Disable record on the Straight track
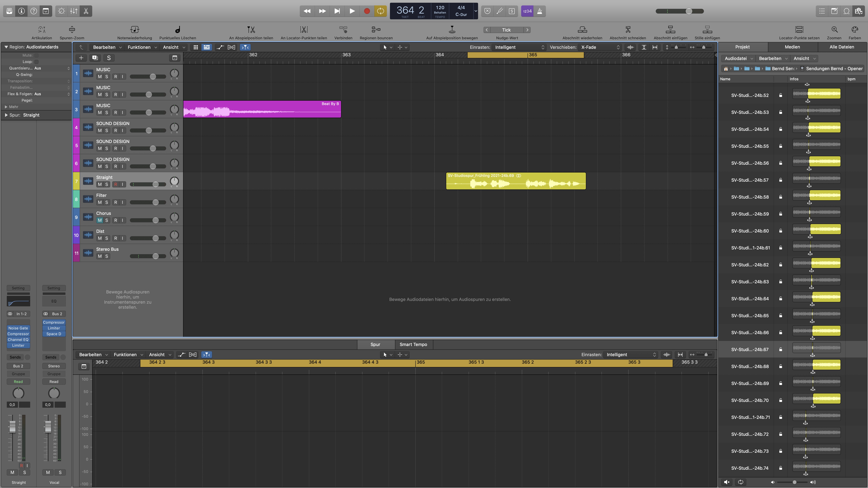 116,184
